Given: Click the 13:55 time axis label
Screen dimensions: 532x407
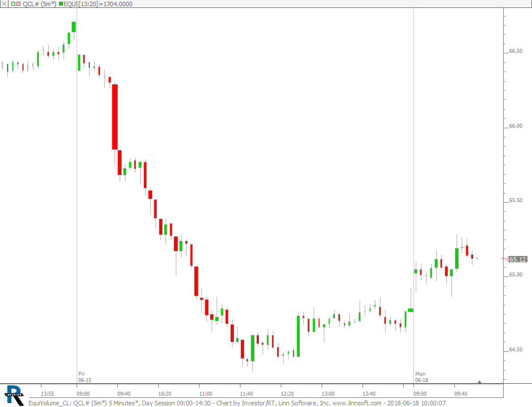Looking at the screenshot, I should coord(47,394).
